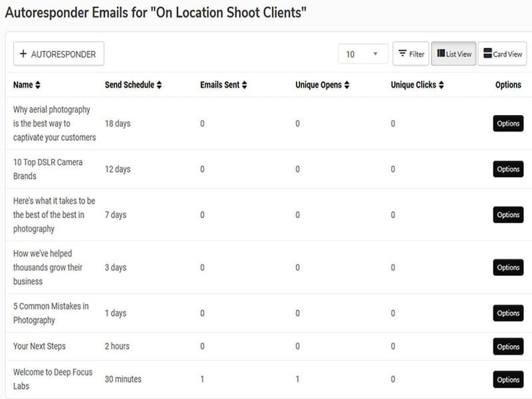Sort by Unique Opens column arrows
This screenshot has width=532, height=399.
[346, 85]
